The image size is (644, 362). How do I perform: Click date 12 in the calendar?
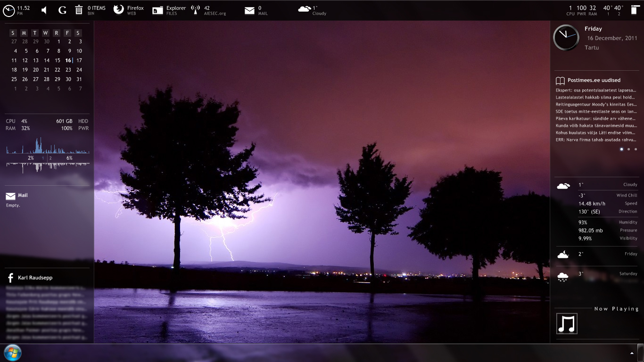click(x=25, y=60)
